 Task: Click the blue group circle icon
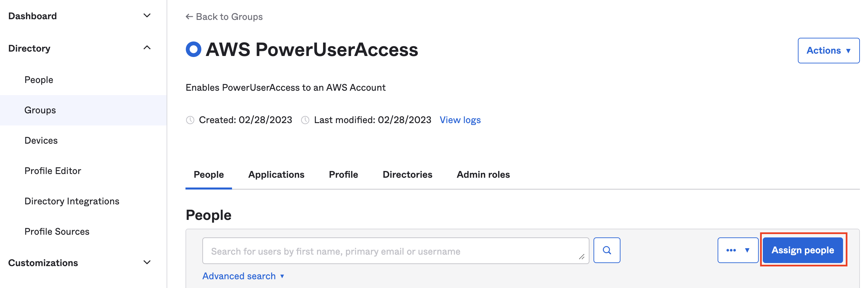(x=194, y=49)
